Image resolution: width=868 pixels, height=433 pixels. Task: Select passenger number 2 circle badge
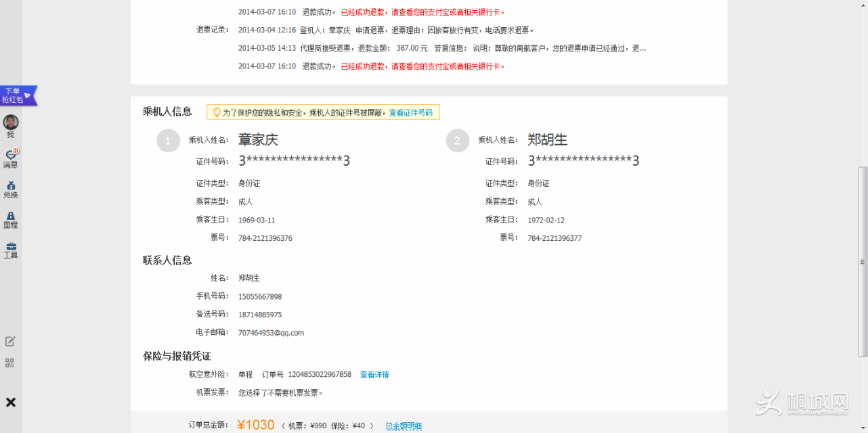(x=457, y=141)
